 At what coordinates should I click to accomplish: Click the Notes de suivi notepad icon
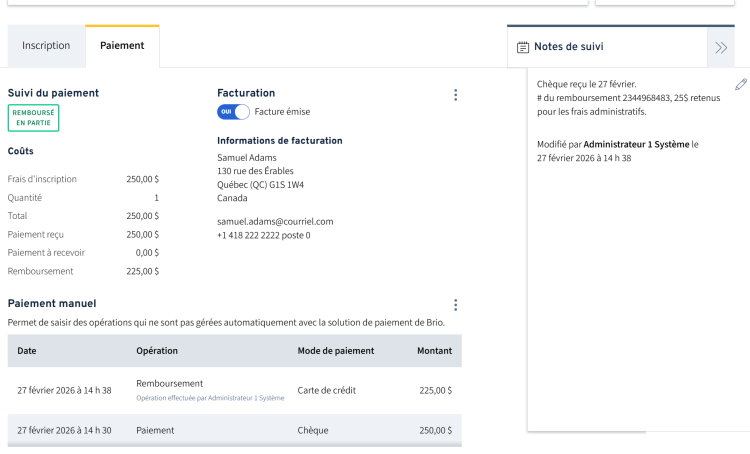tap(523, 47)
